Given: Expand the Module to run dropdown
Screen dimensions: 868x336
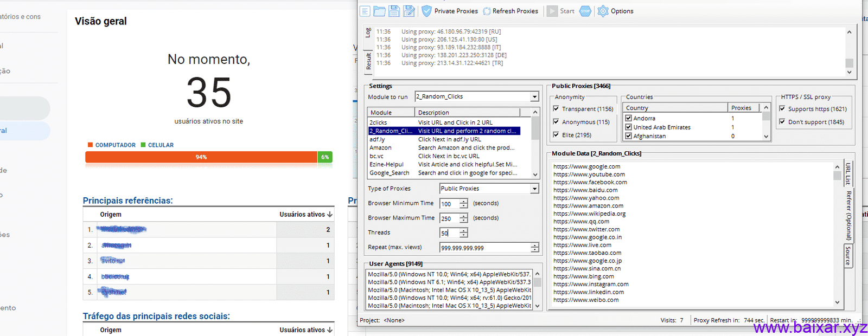Looking at the screenshot, I should [x=534, y=96].
